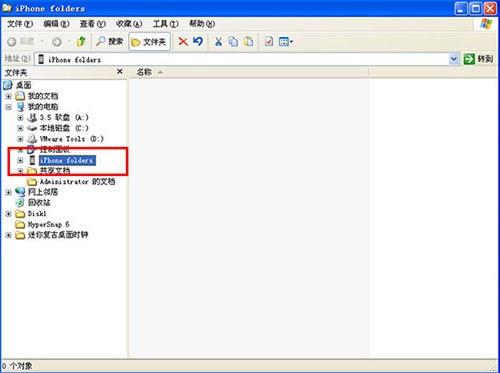The height and width of the screenshot is (373, 500).
Task: Click the blue Undo arrow icon
Action: point(198,41)
